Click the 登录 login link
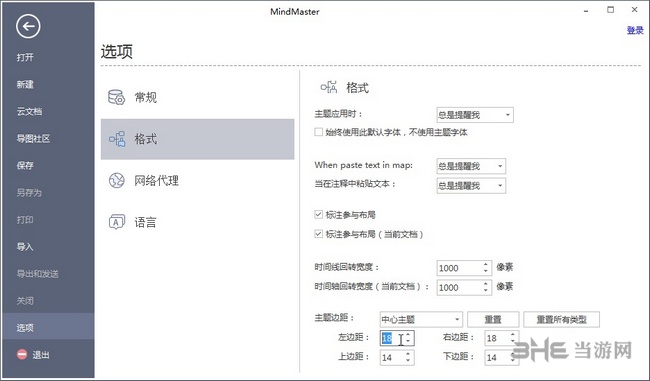The image size is (650, 381). [635, 30]
